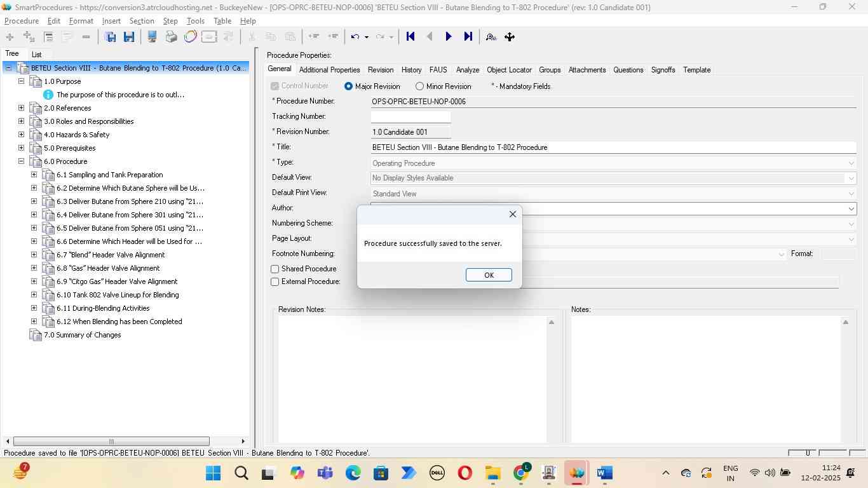Click the blue info icon under Purpose
Viewport: 868px width, 488px height.
(x=48, y=95)
